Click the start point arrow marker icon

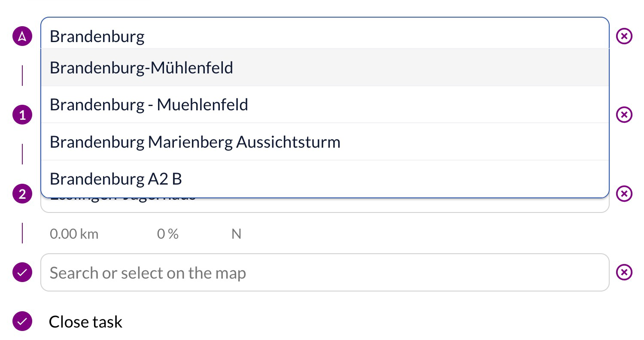point(22,36)
